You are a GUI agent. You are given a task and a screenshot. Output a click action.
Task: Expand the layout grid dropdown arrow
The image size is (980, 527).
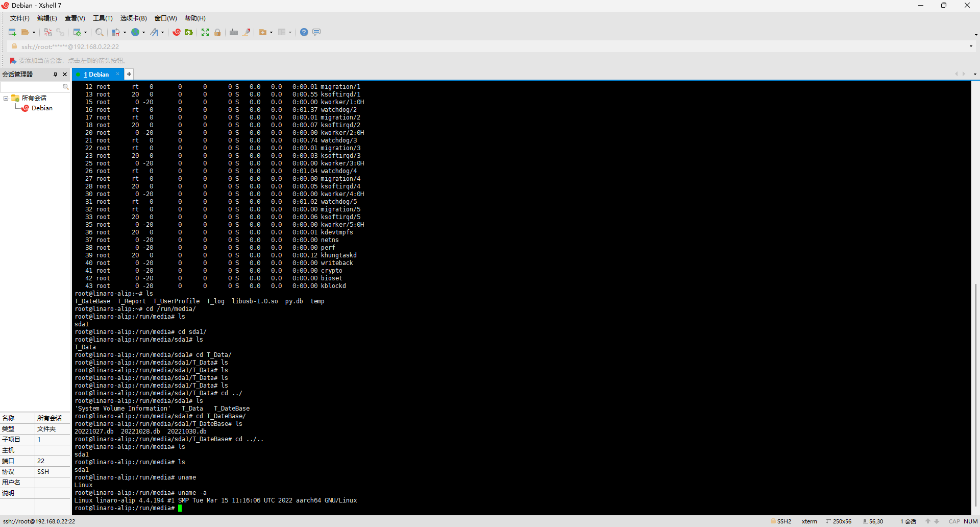[x=290, y=32]
